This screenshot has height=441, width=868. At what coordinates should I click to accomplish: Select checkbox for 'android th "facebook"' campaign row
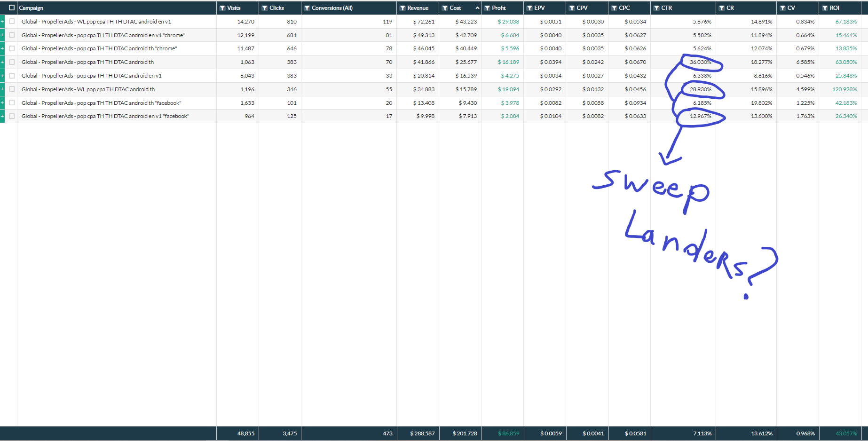point(12,103)
